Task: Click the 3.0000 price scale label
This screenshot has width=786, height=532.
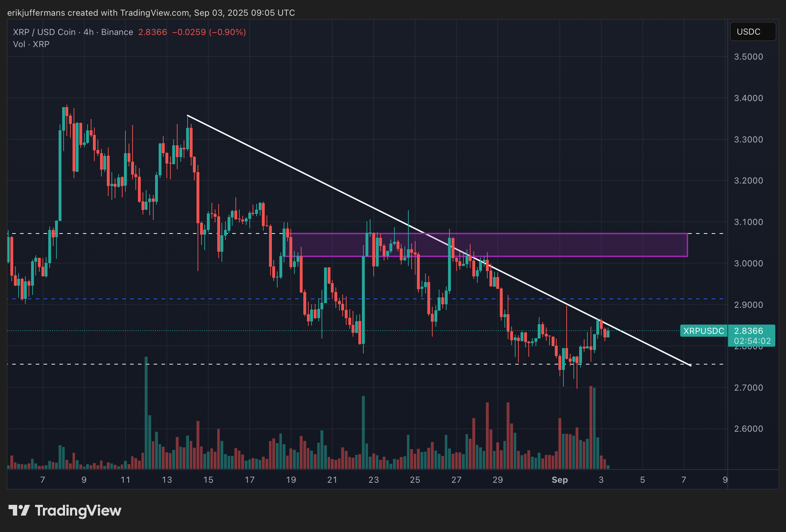Action: [x=748, y=264]
